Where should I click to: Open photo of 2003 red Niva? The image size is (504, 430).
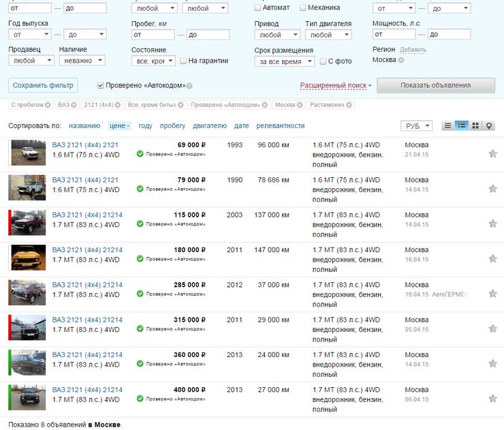(29, 223)
